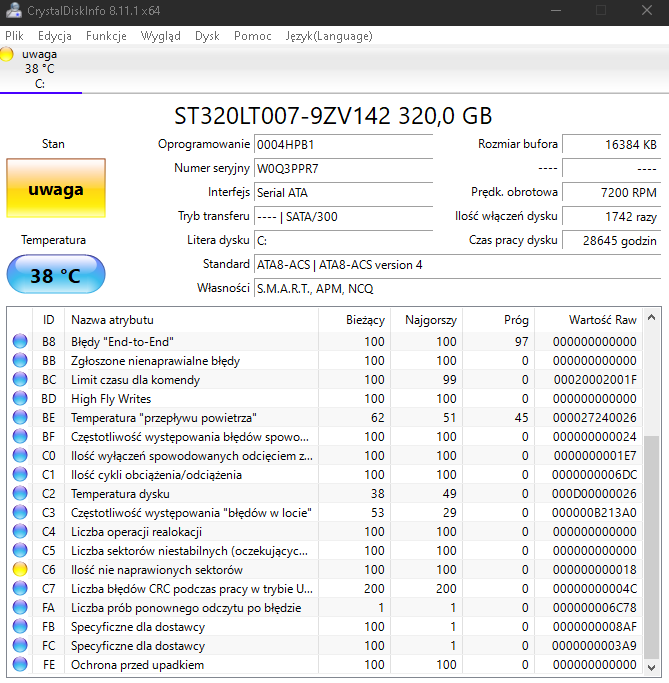Click the ST320LT007-9ZV142 320,0 GB title

click(333, 116)
